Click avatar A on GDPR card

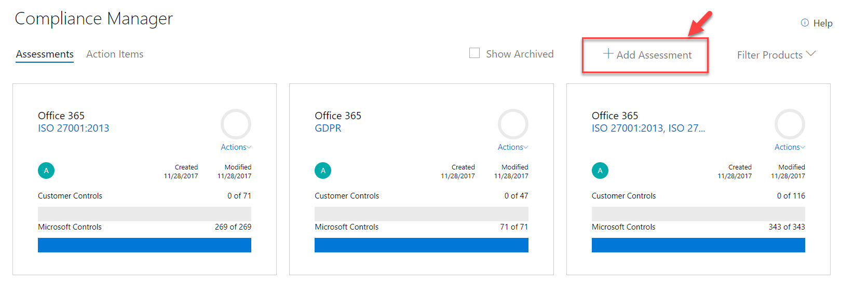323,171
